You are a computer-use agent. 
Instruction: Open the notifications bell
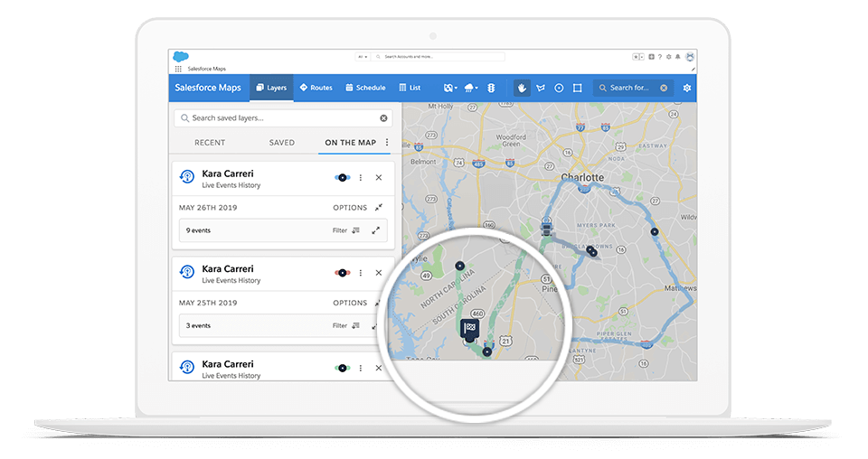point(677,56)
